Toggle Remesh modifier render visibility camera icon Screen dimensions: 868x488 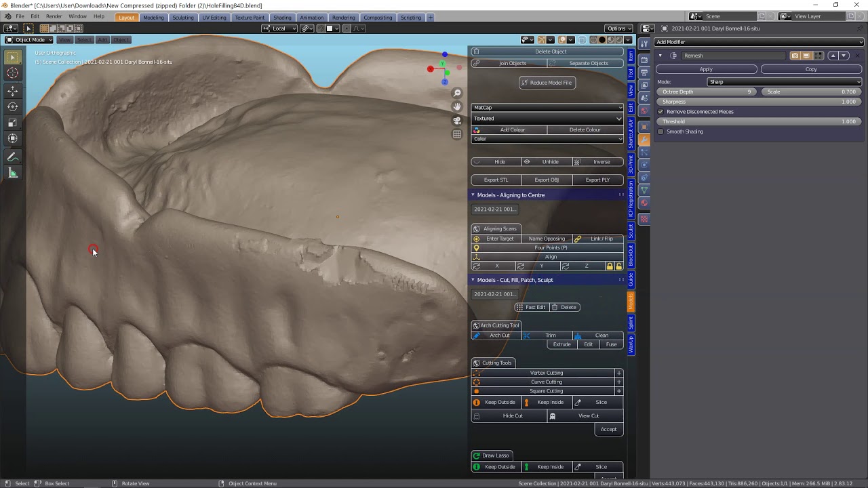pos(795,56)
